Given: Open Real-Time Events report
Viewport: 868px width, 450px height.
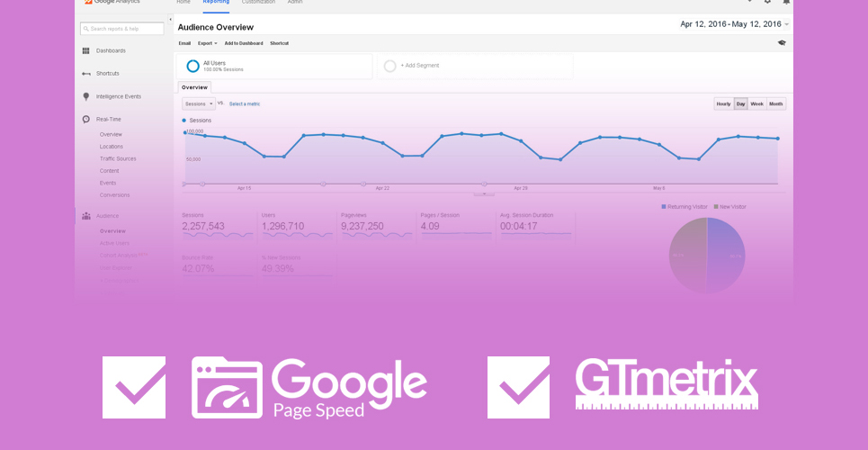Looking at the screenshot, I should pyautogui.click(x=108, y=184).
